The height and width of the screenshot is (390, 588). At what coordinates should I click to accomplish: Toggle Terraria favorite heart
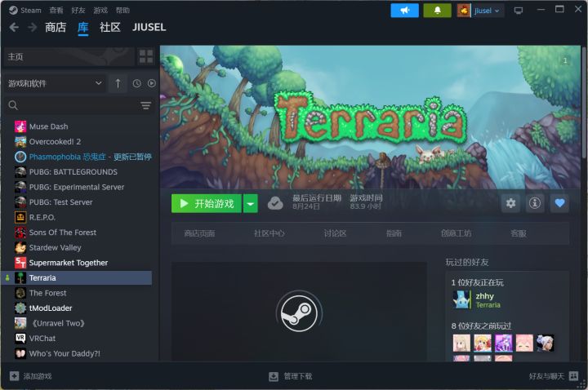559,203
